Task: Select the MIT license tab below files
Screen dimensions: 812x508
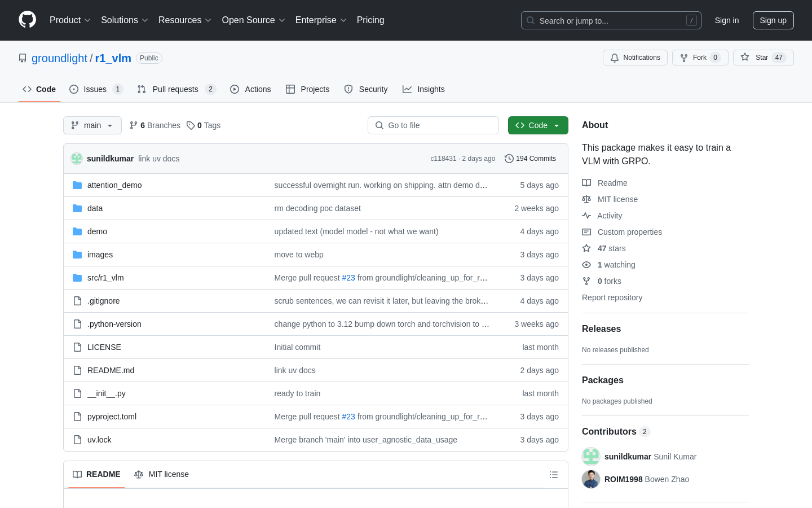Action: click(x=161, y=474)
